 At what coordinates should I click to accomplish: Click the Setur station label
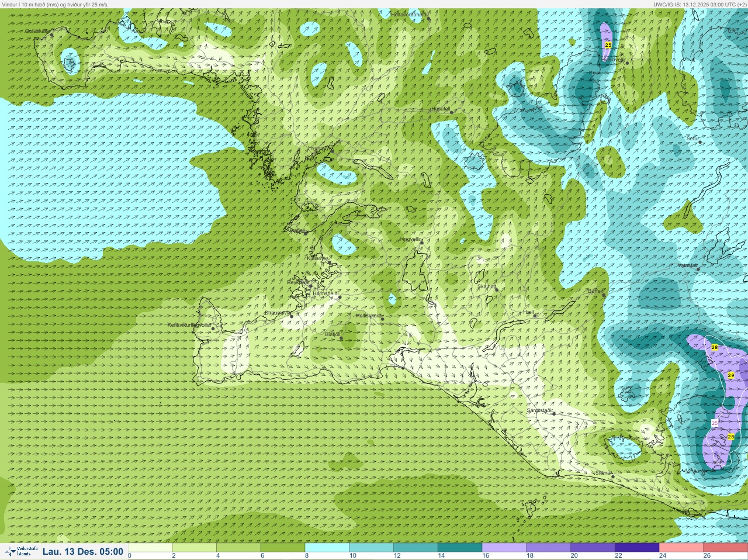click(692, 139)
